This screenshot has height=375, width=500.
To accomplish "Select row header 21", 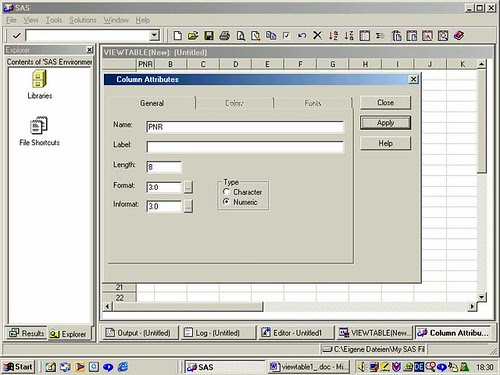I will click(119, 287).
